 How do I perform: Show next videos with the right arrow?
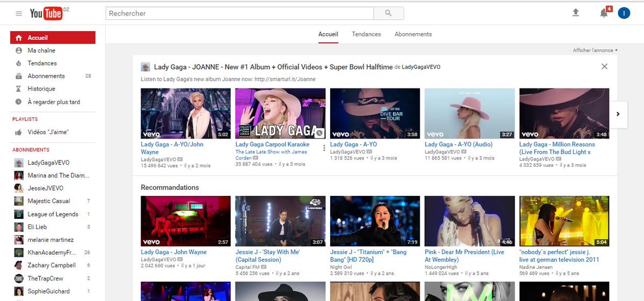click(x=618, y=114)
